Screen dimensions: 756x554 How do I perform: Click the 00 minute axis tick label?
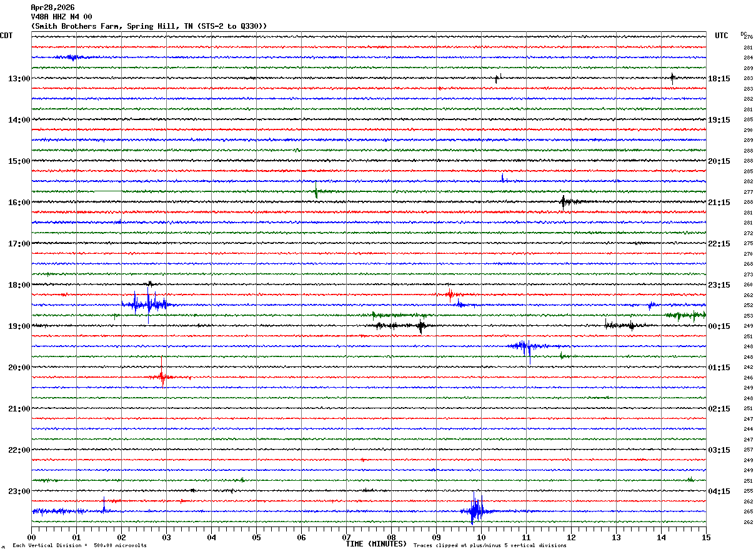(31, 537)
